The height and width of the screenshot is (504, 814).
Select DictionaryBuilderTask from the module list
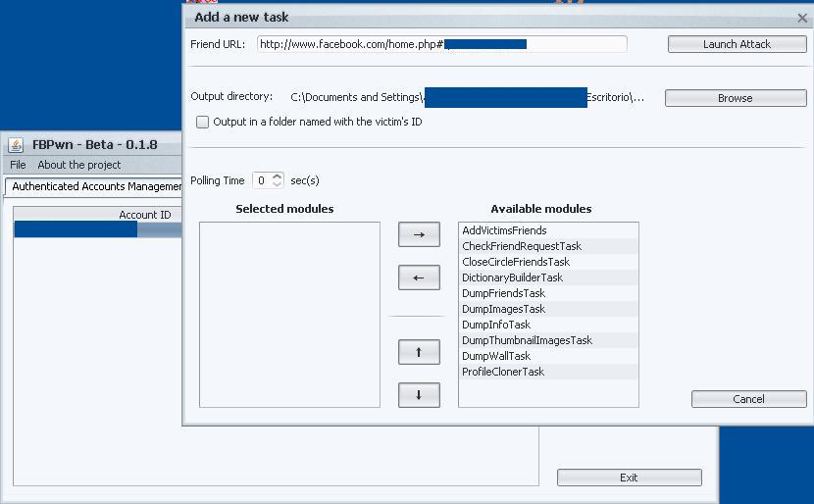512,277
